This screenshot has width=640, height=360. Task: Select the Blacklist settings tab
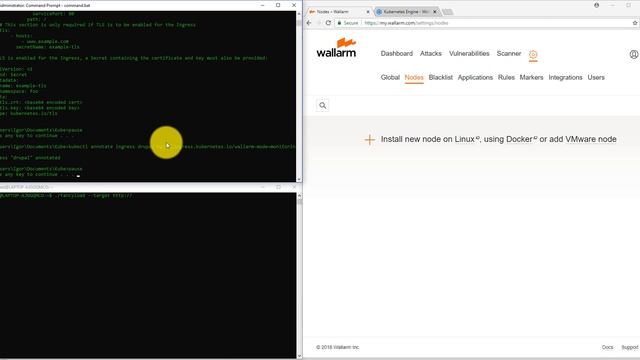pyautogui.click(x=440, y=78)
